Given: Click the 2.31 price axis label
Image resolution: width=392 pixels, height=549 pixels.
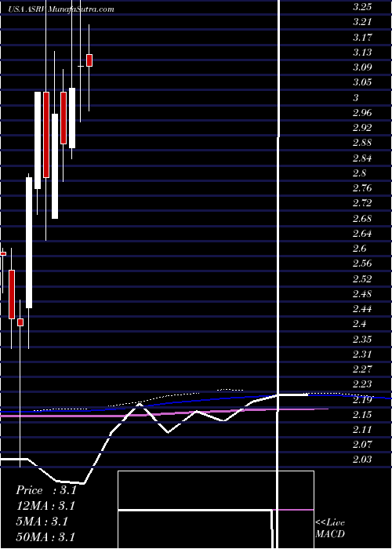Looking at the screenshot, I should click(361, 354).
